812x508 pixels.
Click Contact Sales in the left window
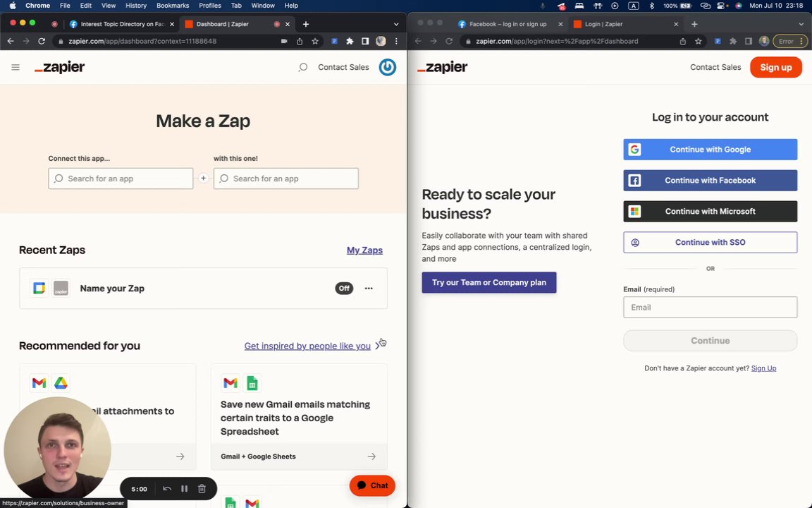tap(343, 68)
